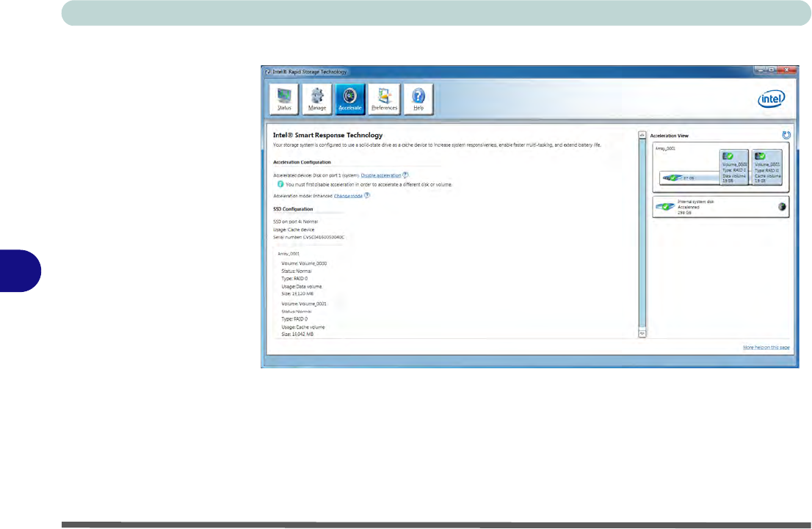Click help icon beside Change mode
This screenshot has width=812, height=529.
367,196
